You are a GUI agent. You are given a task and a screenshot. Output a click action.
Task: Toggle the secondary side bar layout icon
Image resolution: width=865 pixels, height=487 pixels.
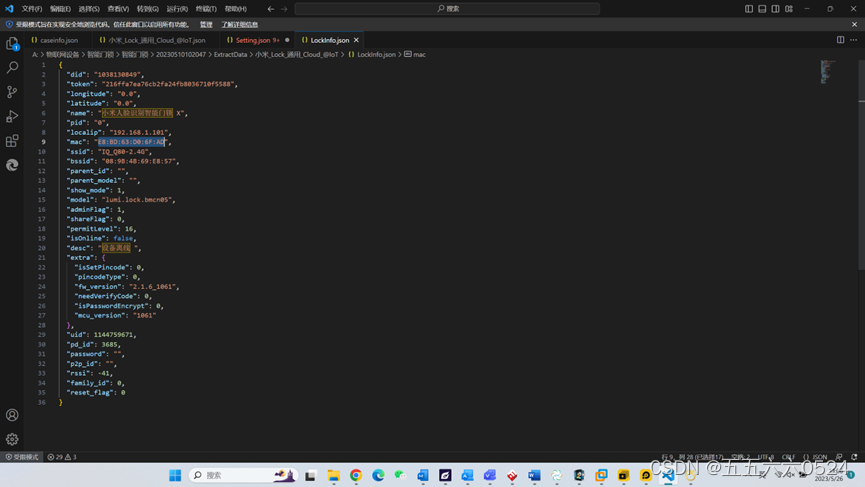pos(775,9)
